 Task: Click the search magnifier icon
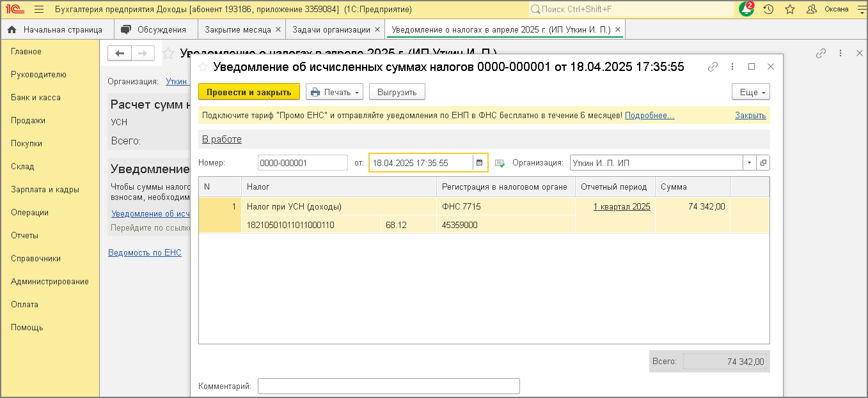tap(535, 10)
